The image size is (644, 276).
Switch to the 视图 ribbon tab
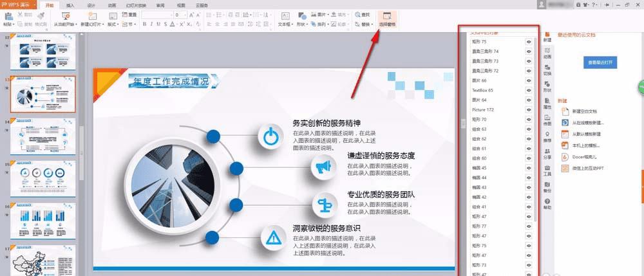point(181,5)
